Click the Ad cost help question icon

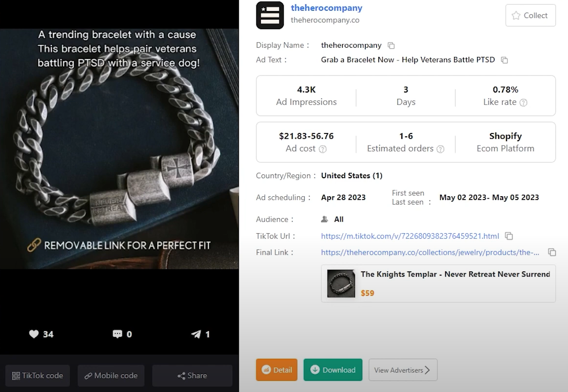(x=322, y=149)
